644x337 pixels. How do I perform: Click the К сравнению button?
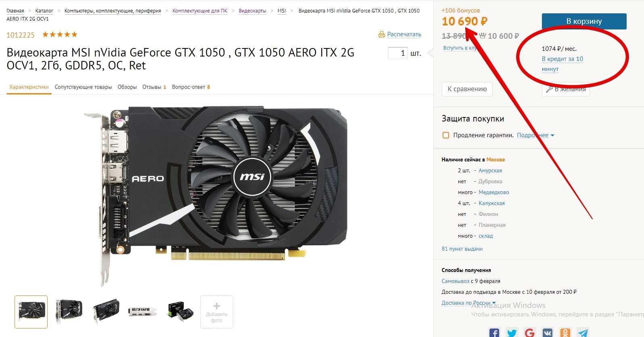[467, 89]
